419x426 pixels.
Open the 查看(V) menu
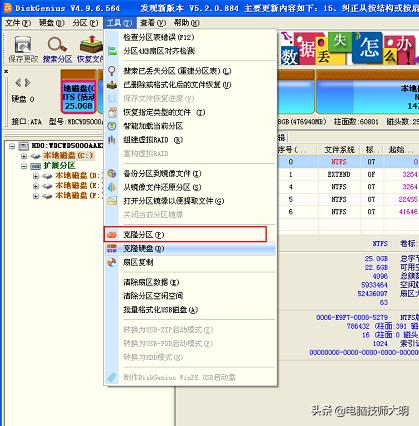tap(153, 23)
